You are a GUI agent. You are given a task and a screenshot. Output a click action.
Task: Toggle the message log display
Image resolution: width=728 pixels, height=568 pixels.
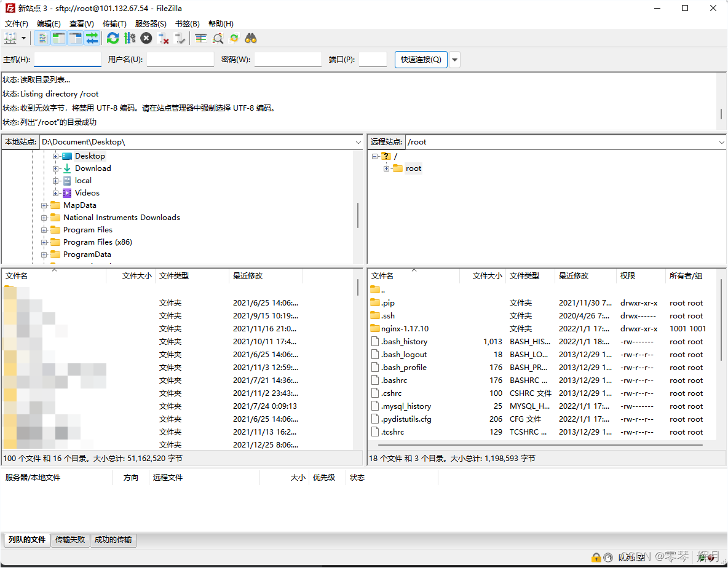[x=42, y=39]
